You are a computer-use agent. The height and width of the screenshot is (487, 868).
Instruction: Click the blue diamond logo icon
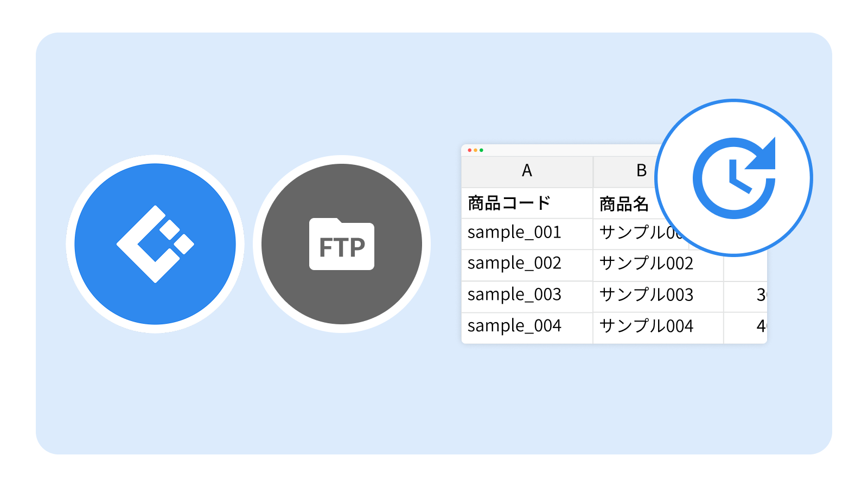[155, 244]
